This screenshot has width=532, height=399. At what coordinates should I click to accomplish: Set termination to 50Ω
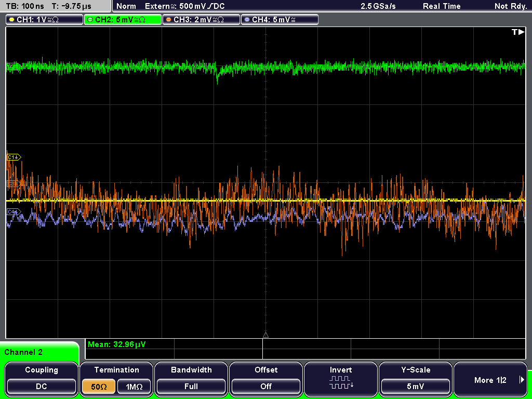(x=99, y=387)
